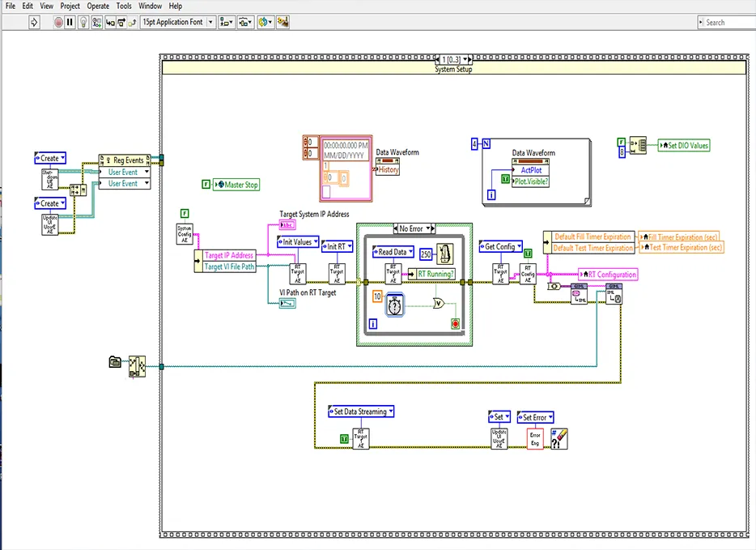The height and width of the screenshot is (550, 756).
Task: Click the Clean Up Diagram broom icon
Action: click(x=283, y=23)
